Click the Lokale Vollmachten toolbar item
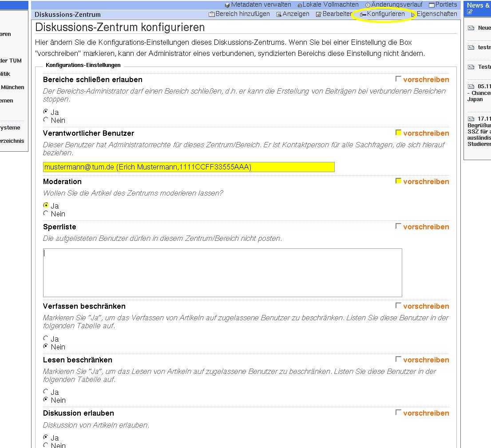This screenshot has height=448, width=491. click(328, 4)
